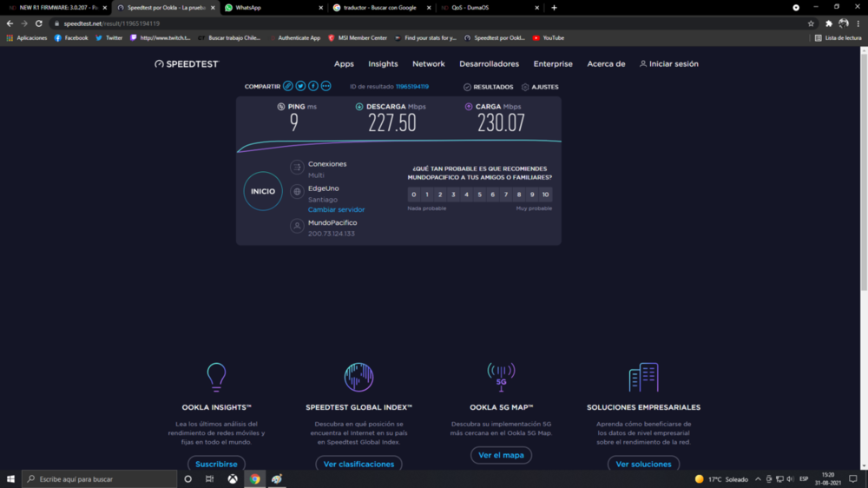This screenshot has height=488, width=868.
Task: Click the Ookla 5G Map antenna icon
Action: [501, 377]
